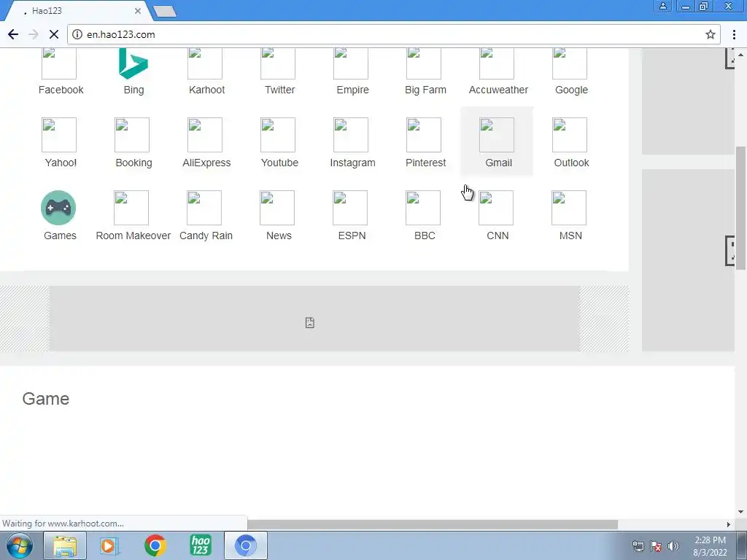This screenshot has width=747, height=560.
Task: Open the Youtube shortcut icon
Action: [x=278, y=135]
